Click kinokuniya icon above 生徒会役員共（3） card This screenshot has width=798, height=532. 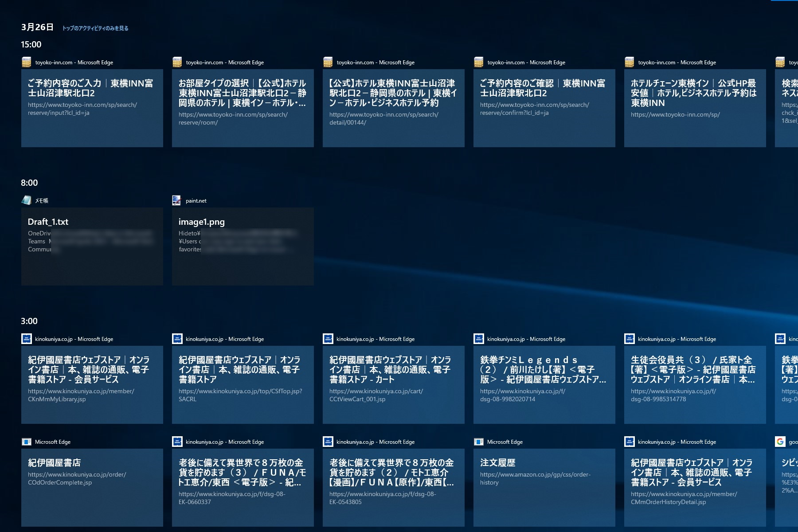(x=630, y=339)
